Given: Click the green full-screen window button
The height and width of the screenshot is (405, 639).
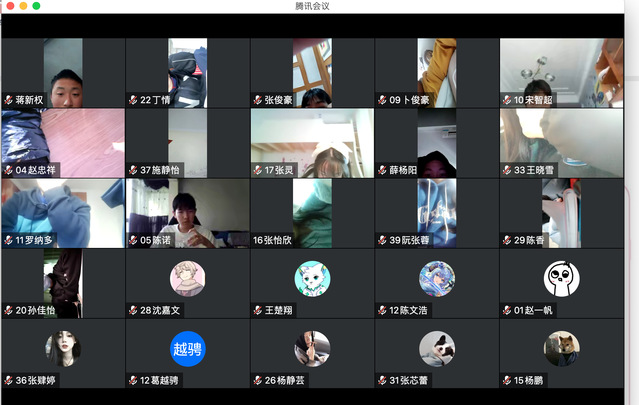Looking at the screenshot, I should coord(37,6).
